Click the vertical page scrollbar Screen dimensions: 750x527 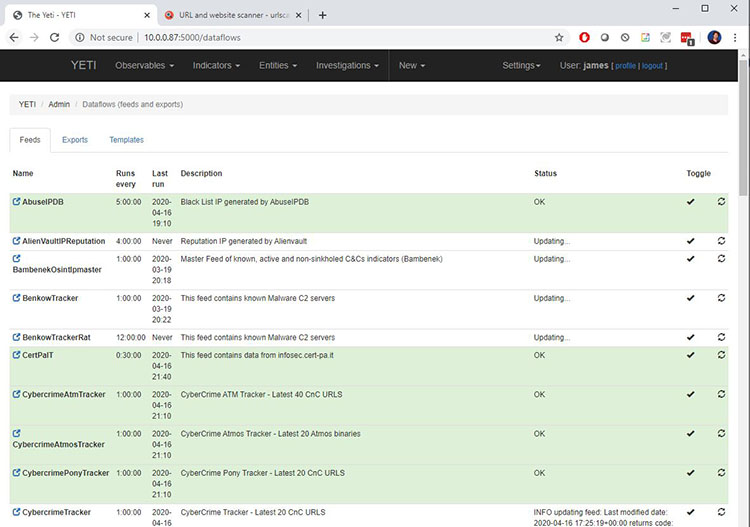click(743, 128)
